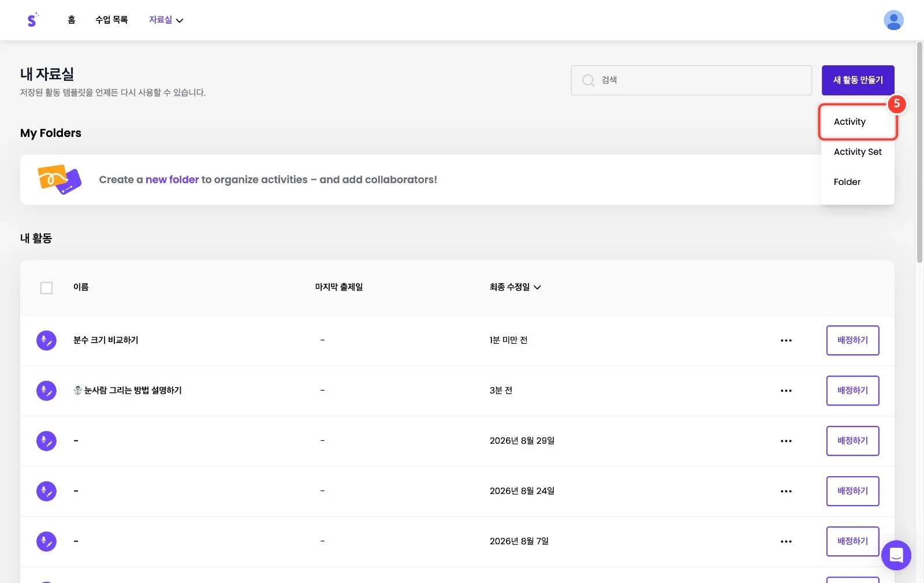
Task: Click activity icon in the 2026년 8월 7일 row
Action: [46, 541]
